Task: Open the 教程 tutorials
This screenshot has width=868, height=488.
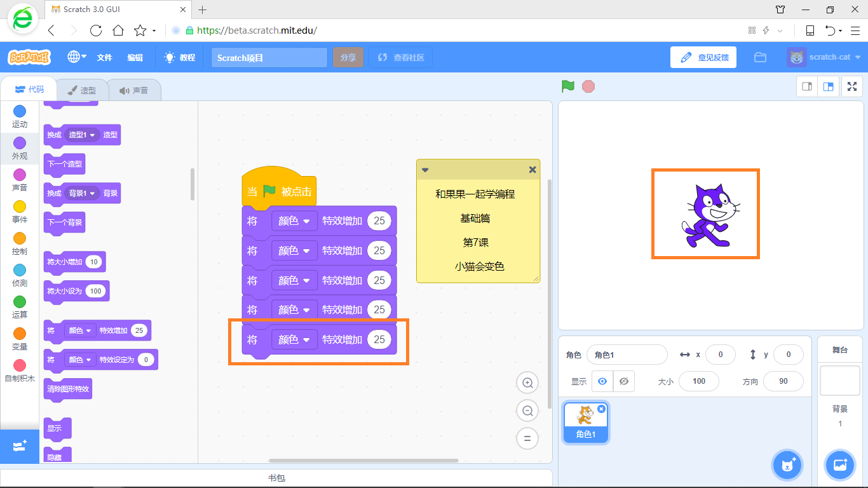Action: [x=180, y=57]
